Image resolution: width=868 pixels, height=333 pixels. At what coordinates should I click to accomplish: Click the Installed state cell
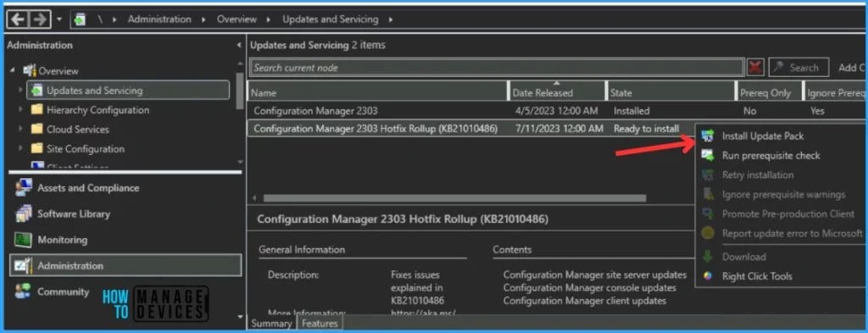point(632,111)
